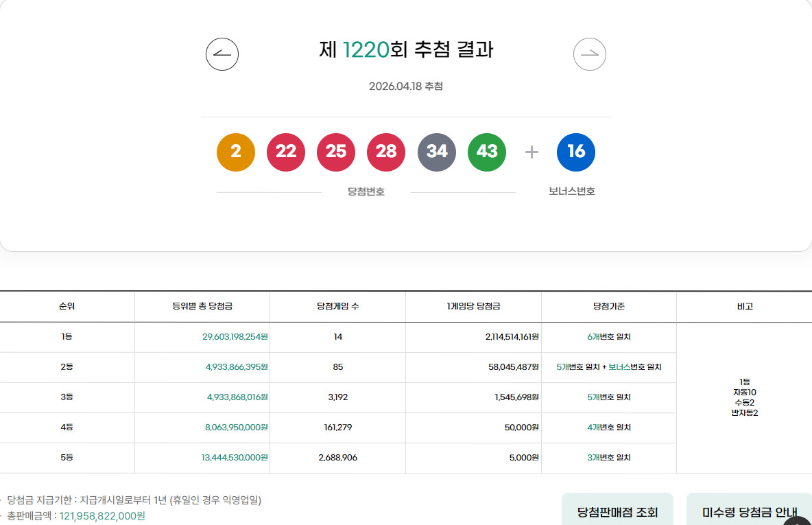
Task: Click 1게임당 당첨금 column header
Action: point(473,306)
